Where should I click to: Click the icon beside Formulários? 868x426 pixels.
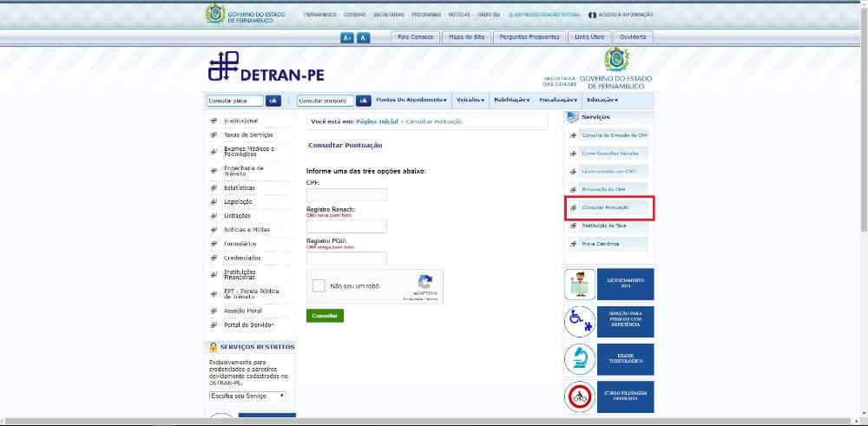click(x=214, y=244)
